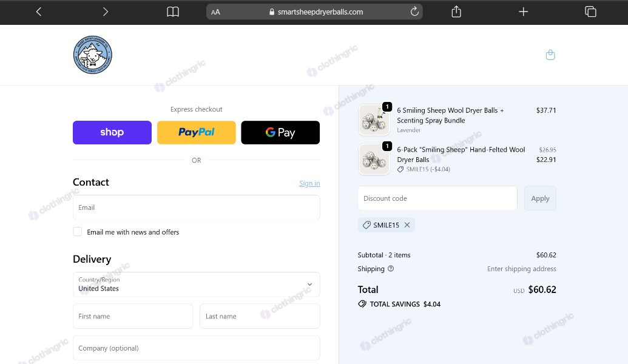This screenshot has height=364, width=628.
Task: Open a new tab with plus icon
Action: pos(523,12)
